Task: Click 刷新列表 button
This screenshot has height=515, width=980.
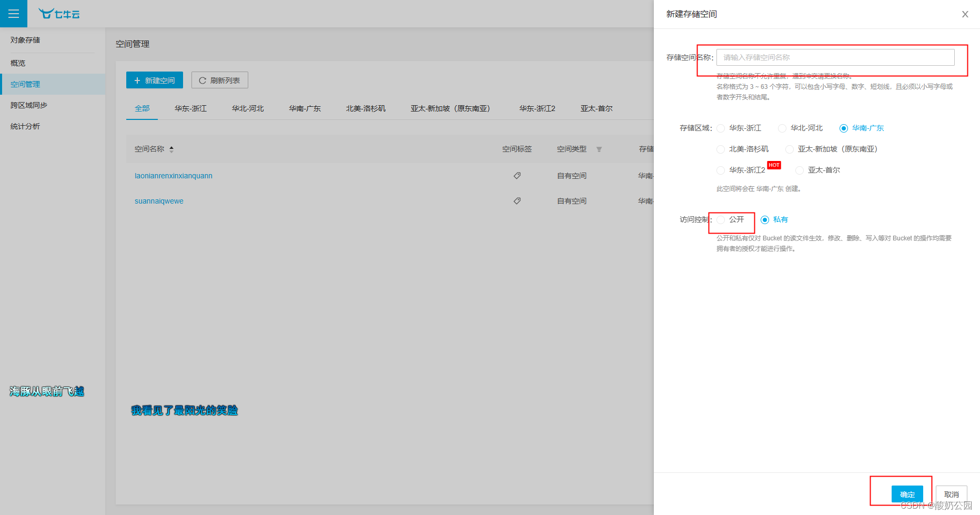Action: click(220, 80)
